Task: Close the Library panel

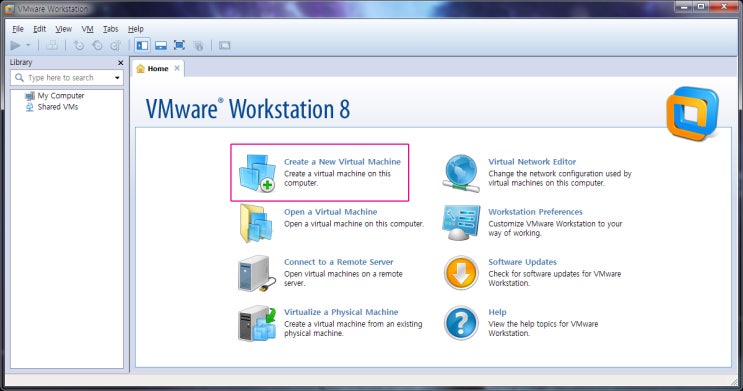Action: (x=120, y=63)
